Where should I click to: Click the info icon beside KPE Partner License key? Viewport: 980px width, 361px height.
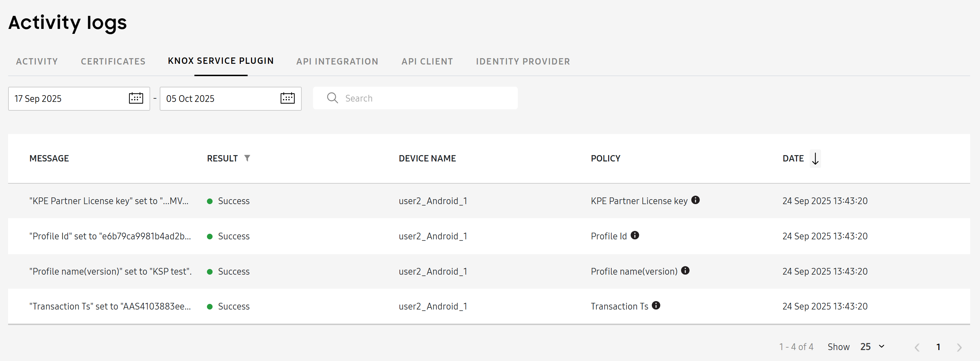click(x=696, y=200)
